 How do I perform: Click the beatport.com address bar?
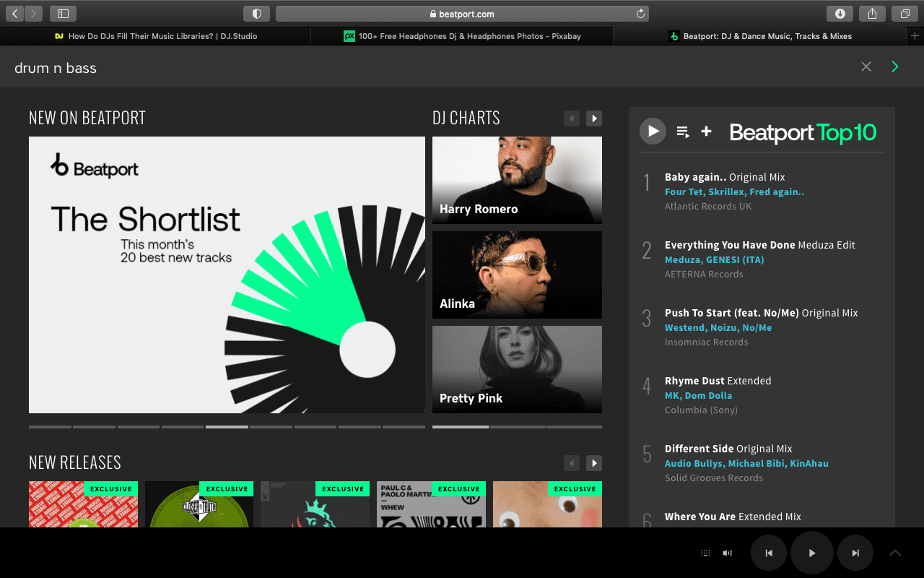click(462, 14)
